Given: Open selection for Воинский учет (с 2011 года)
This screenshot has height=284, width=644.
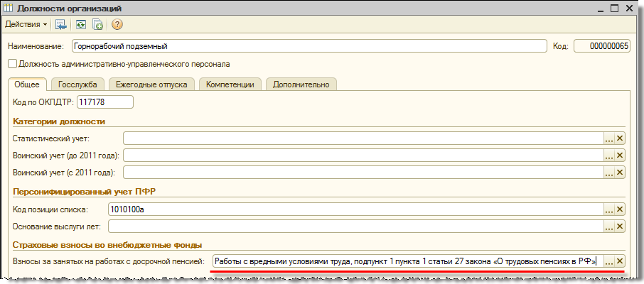Looking at the screenshot, I should (608, 173).
